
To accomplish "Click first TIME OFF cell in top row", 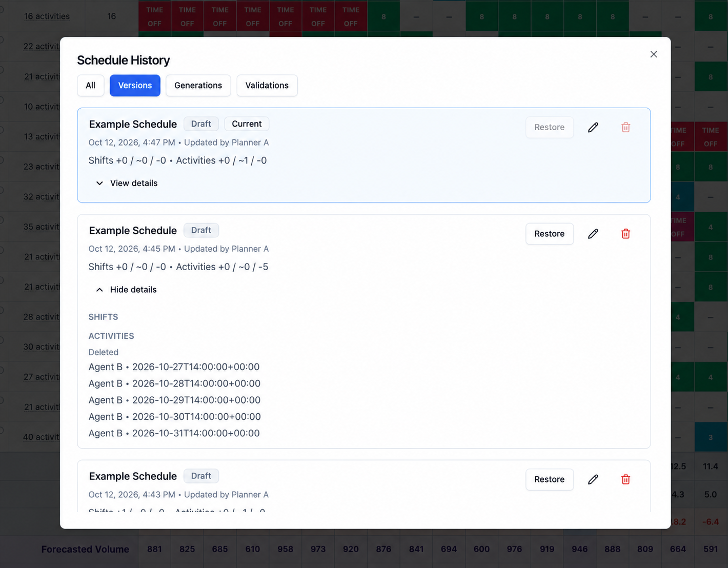I will tap(154, 16).
